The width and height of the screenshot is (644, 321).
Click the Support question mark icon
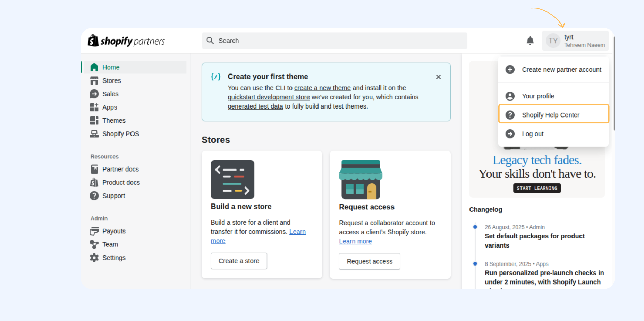pos(94,196)
